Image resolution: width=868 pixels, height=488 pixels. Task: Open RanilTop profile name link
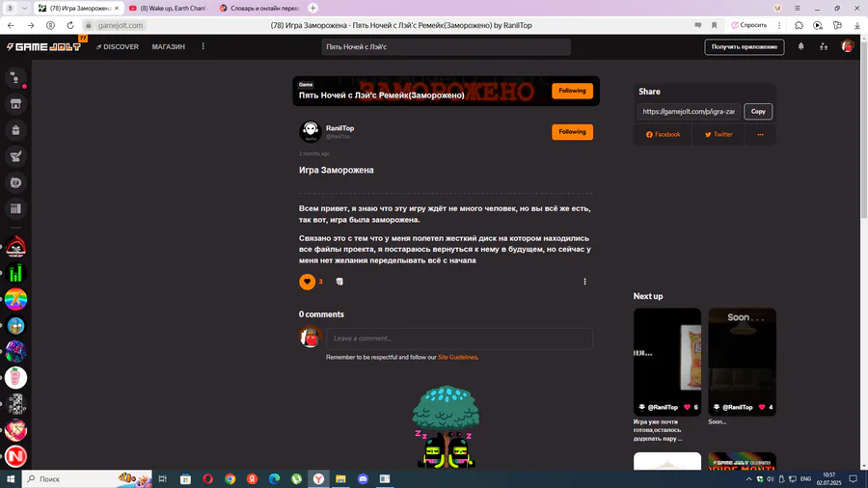point(339,128)
